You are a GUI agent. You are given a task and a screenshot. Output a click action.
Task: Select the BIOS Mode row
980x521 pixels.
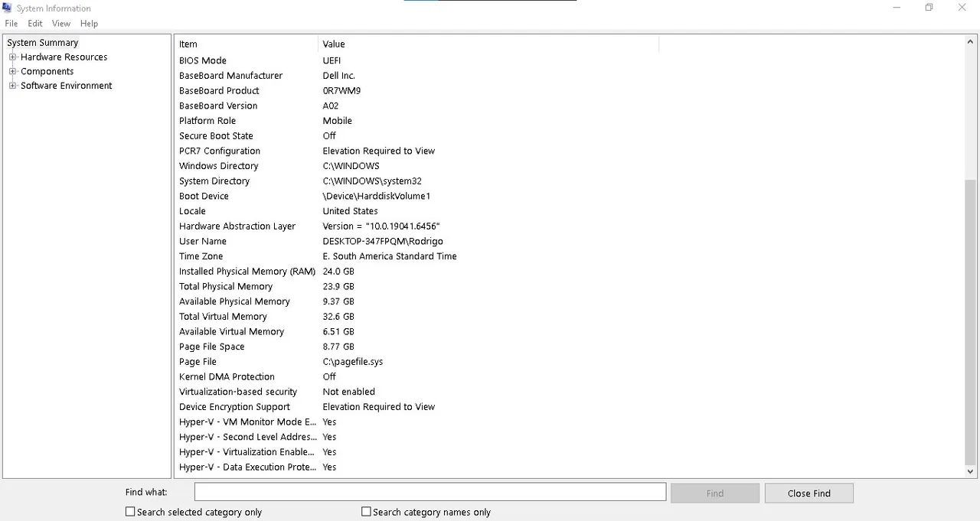569,60
